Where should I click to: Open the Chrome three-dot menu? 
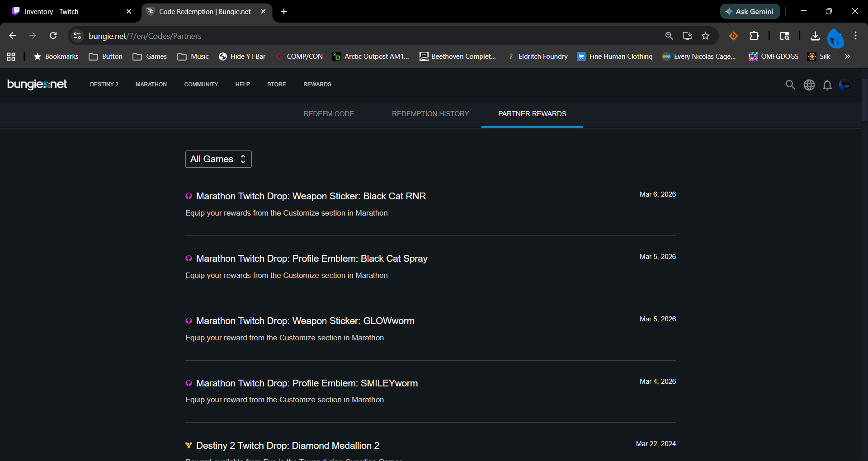click(855, 36)
